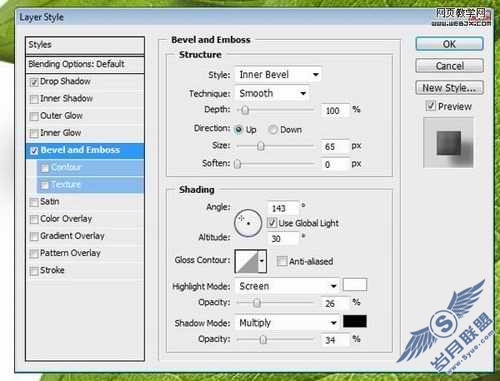Open the Style dropdown showing Inner Bevel
Screen dimensions: 500x381
pos(278,75)
